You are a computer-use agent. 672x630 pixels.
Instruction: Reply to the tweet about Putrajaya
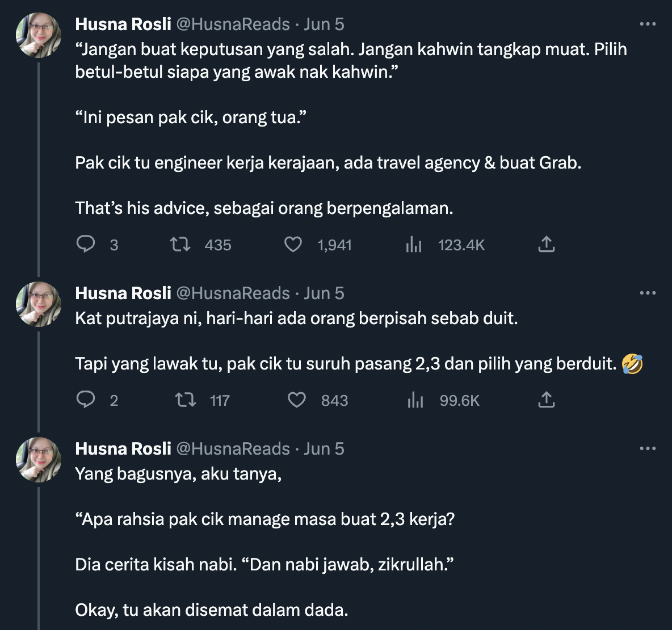pyautogui.click(x=86, y=400)
